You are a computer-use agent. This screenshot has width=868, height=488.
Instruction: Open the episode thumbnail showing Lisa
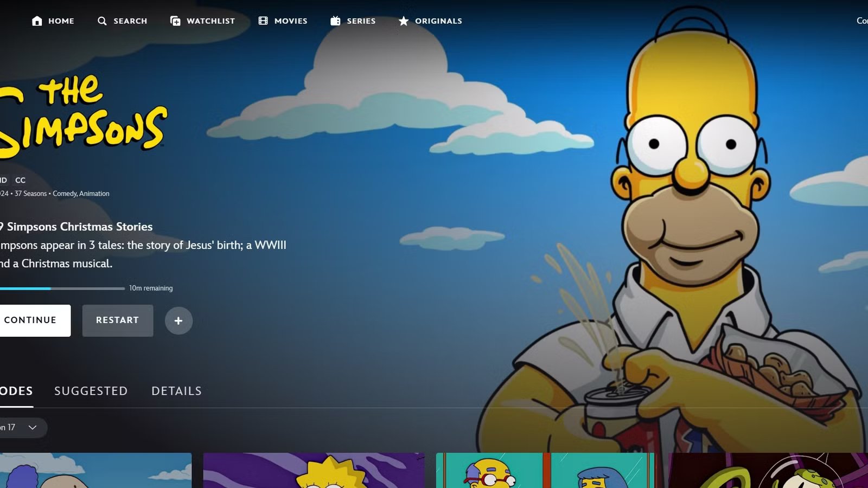(314, 470)
